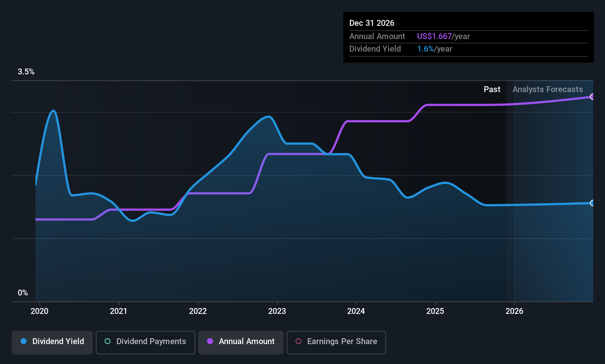Click the blue dot in the Dividend Yield legend
Image resolution: width=605 pixels, height=364 pixels.
coord(24,342)
